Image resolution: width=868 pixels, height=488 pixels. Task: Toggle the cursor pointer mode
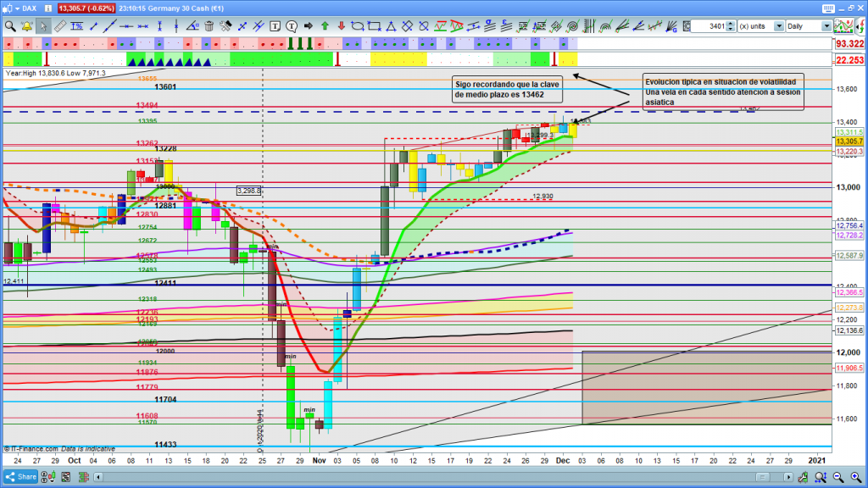tap(42, 26)
